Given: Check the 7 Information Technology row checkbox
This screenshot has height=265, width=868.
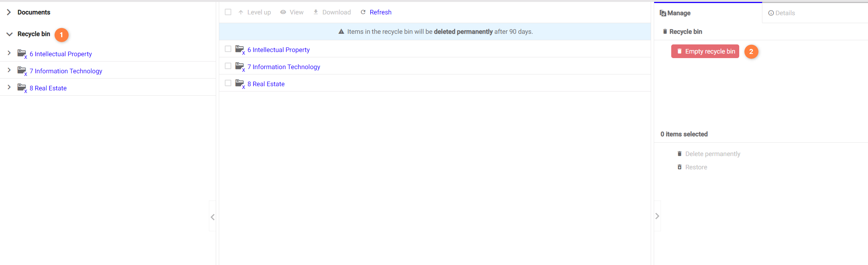Looking at the screenshot, I should click(x=228, y=66).
